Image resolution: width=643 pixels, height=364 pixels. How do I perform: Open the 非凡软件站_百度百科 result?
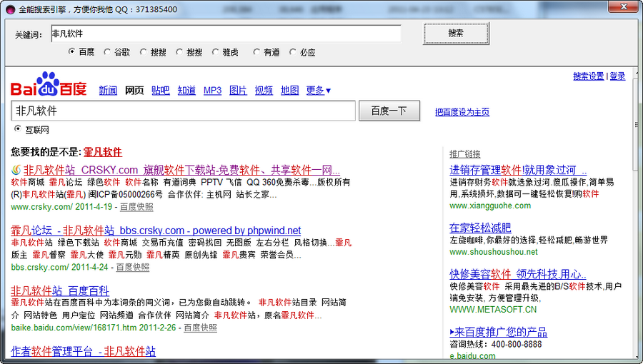pyautogui.click(x=60, y=291)
